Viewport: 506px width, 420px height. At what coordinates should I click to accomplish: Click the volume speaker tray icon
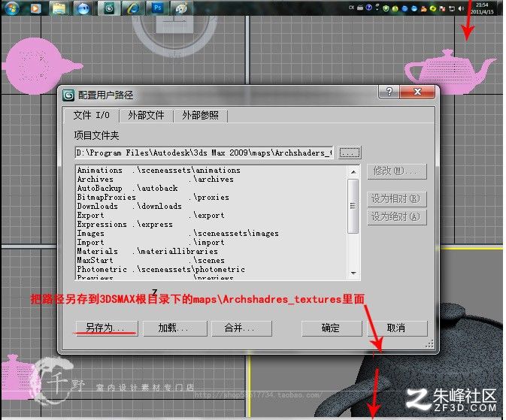click(462, 8)
